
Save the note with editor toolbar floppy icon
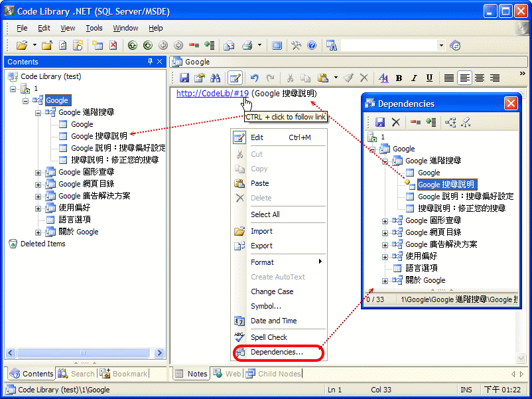[184, 78]
